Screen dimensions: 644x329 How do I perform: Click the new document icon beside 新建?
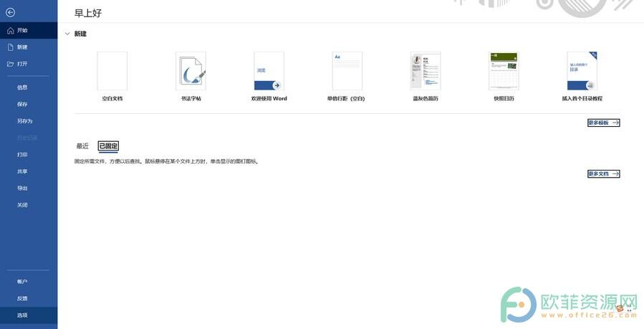click(11, 47)
